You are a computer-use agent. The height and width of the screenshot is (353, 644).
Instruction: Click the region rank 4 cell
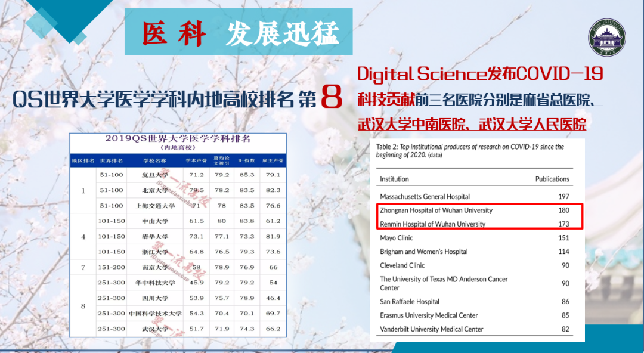tap(83, 237)
